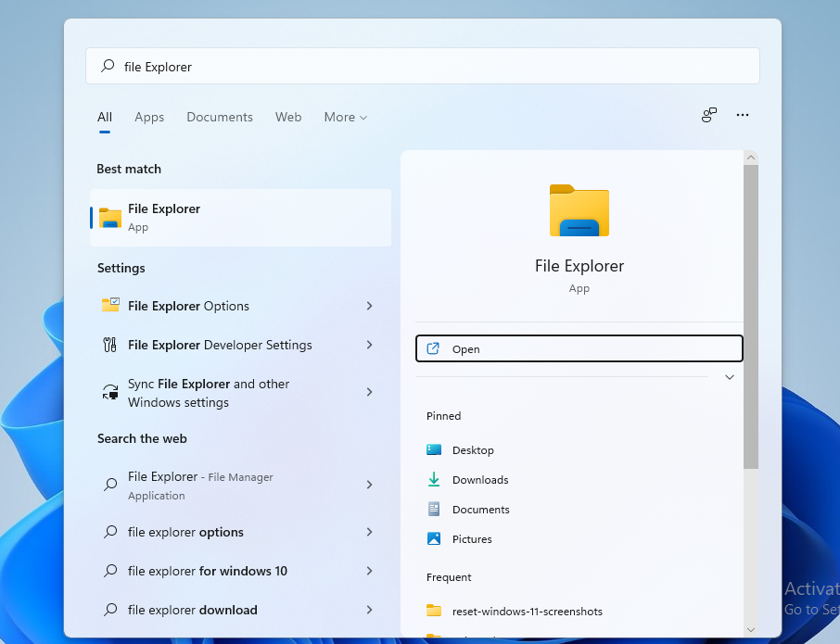Open the search feedback/account icon
840x644 pixels.
(708, 115)
